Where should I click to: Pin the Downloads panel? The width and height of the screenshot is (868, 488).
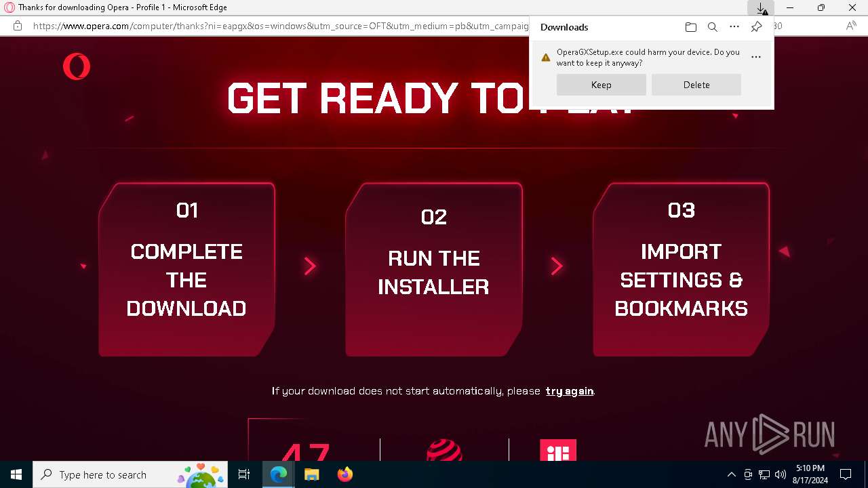tap(756, 27)
